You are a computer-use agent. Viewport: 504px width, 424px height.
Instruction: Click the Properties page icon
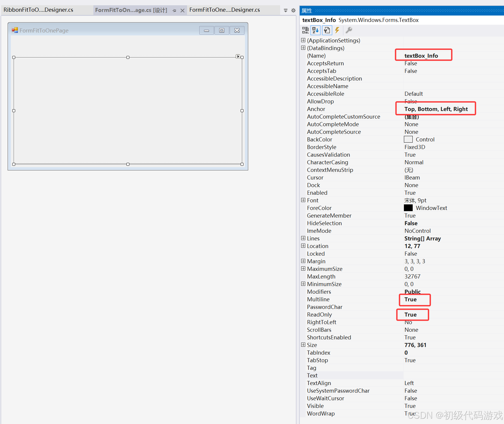point(327,30)
